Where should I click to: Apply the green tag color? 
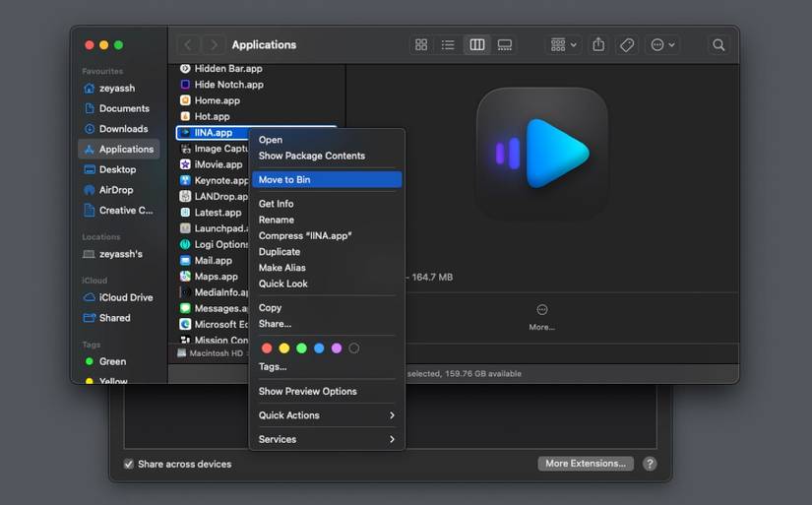pos(301,348)
